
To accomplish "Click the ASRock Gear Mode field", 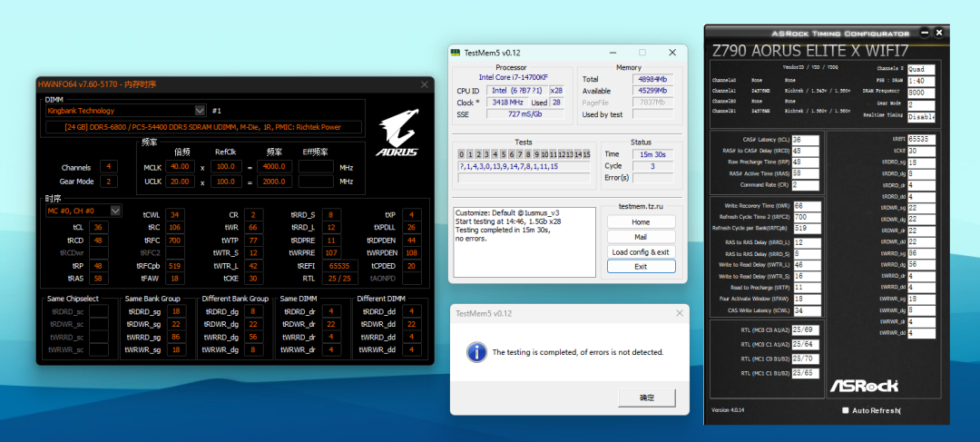I will (x=921, y=105).
